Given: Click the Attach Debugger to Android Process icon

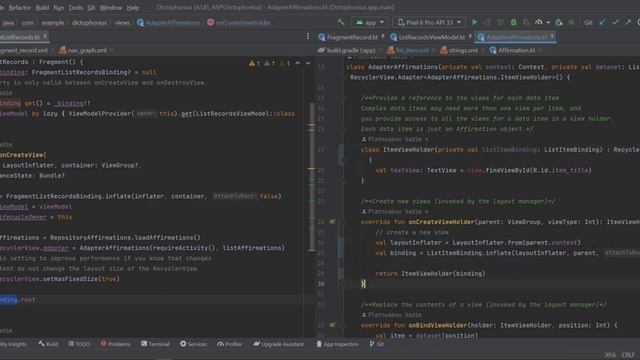Looking at the screenshot, I should tap(559, 22).
